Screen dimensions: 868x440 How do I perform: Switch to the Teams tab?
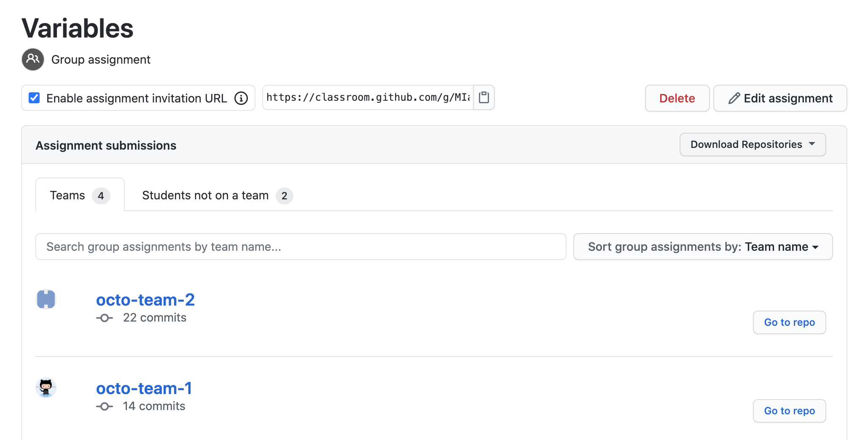[x=80, y=195]
